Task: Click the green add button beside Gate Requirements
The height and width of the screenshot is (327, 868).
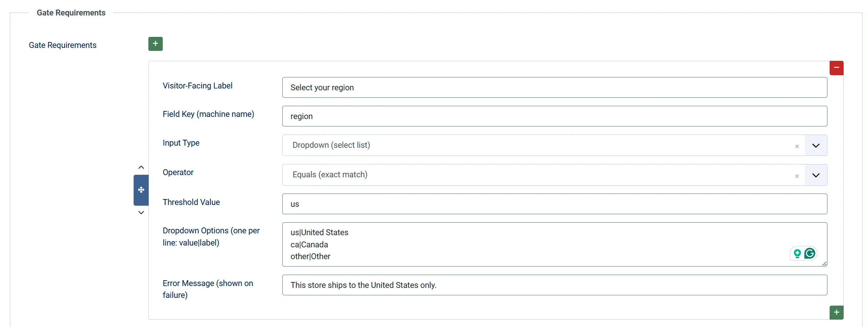Action: tap(155, 44)
